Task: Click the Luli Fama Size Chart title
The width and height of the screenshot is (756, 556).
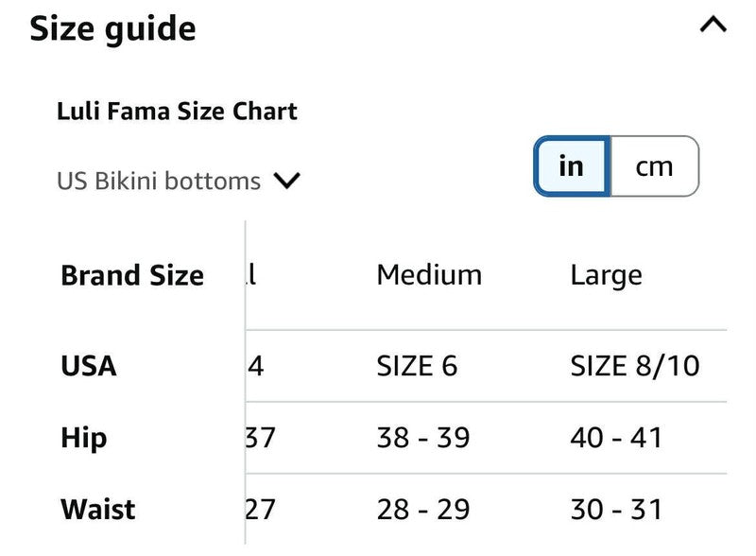Action: pos(177,111)
